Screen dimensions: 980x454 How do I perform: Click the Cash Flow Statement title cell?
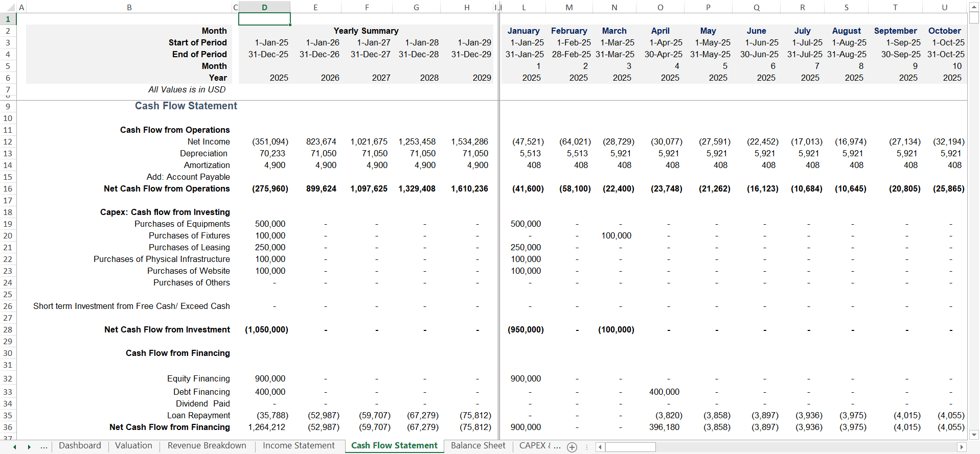click(186, 106)
